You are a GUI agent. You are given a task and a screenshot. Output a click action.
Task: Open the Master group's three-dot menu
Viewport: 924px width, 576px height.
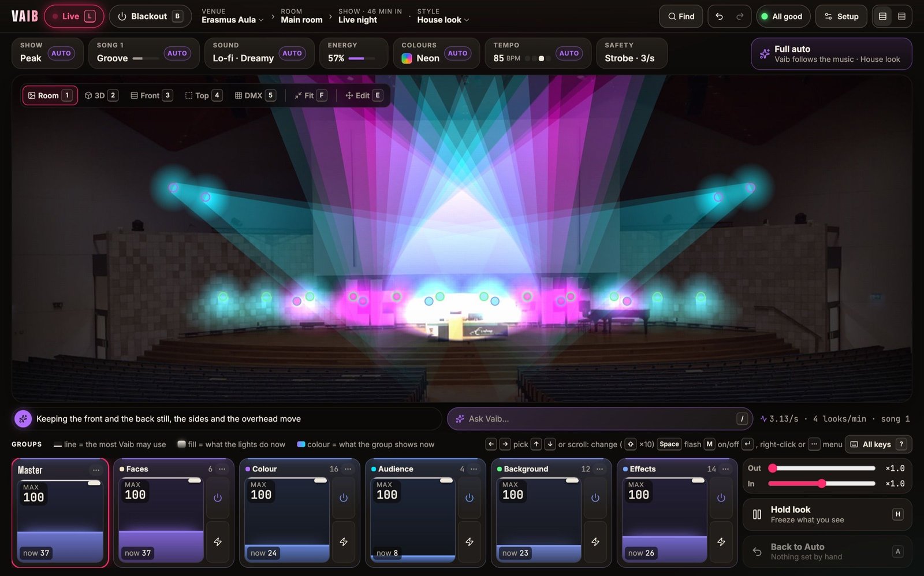tap(96, 470)
